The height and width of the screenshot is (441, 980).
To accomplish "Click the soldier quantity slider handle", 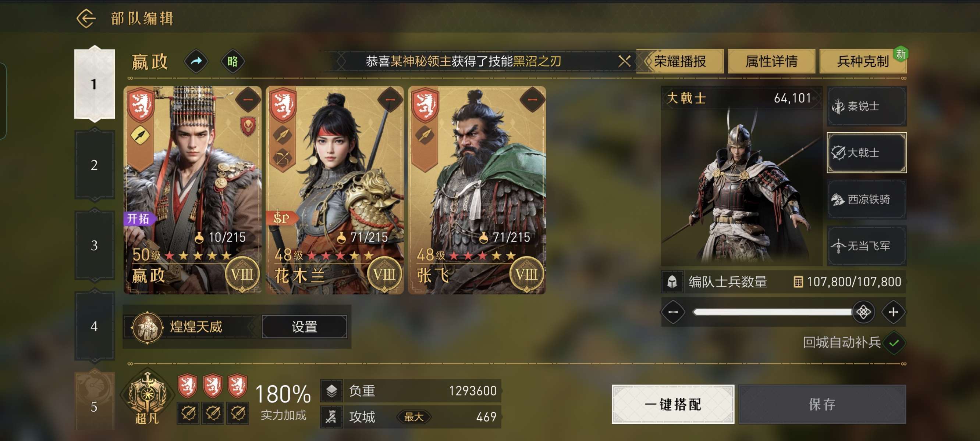I will pos(863,312).
